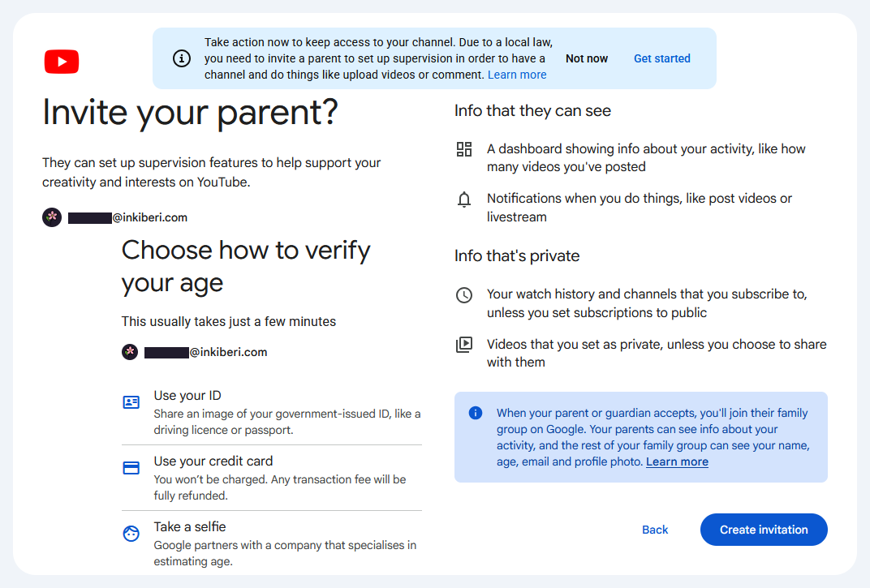Click the account avatar beside the upper email
This screenshot has width=870, height=588.
(52, 217)
